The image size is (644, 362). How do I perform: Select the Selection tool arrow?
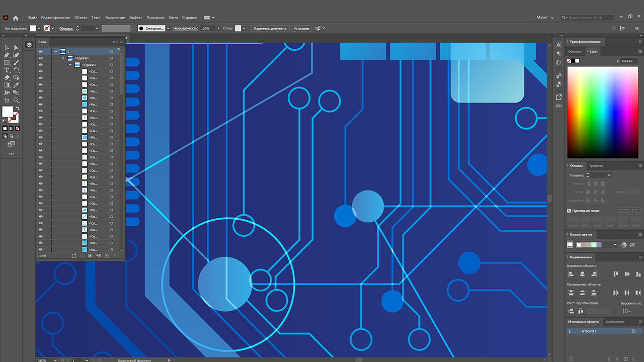pyautogui.click(x=7, y=47)
